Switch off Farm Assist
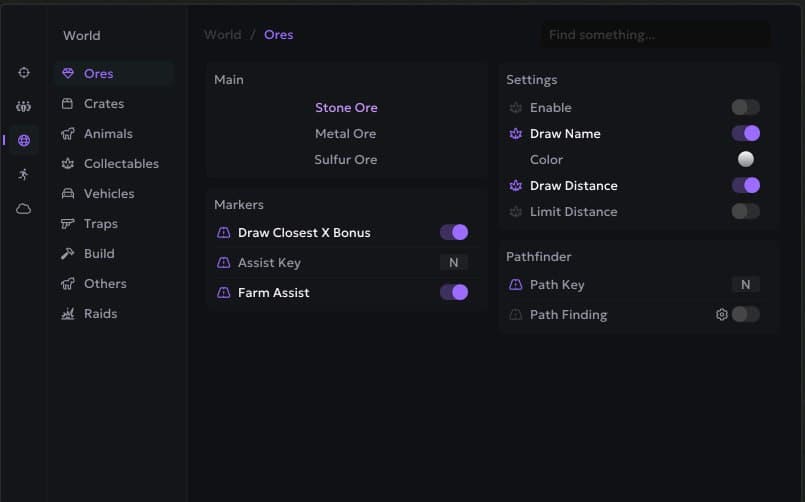The height and width of the screenshot is (502, 805). pyautogui.click(x=453, y=292)
